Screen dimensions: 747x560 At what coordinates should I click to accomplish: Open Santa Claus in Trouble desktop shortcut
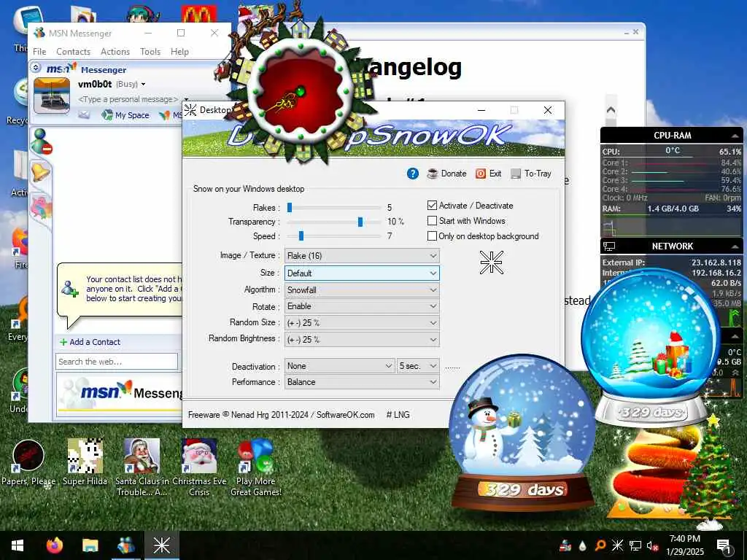(142, 467)
